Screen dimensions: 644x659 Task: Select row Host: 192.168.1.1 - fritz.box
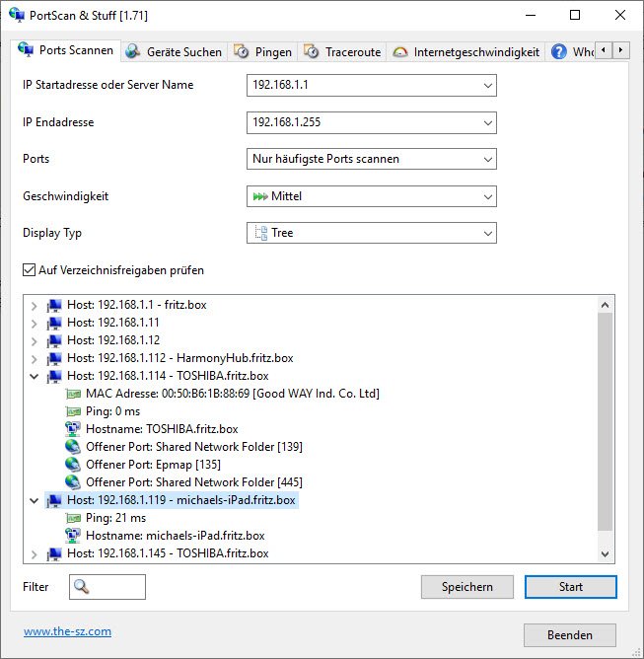pos(136,305)
